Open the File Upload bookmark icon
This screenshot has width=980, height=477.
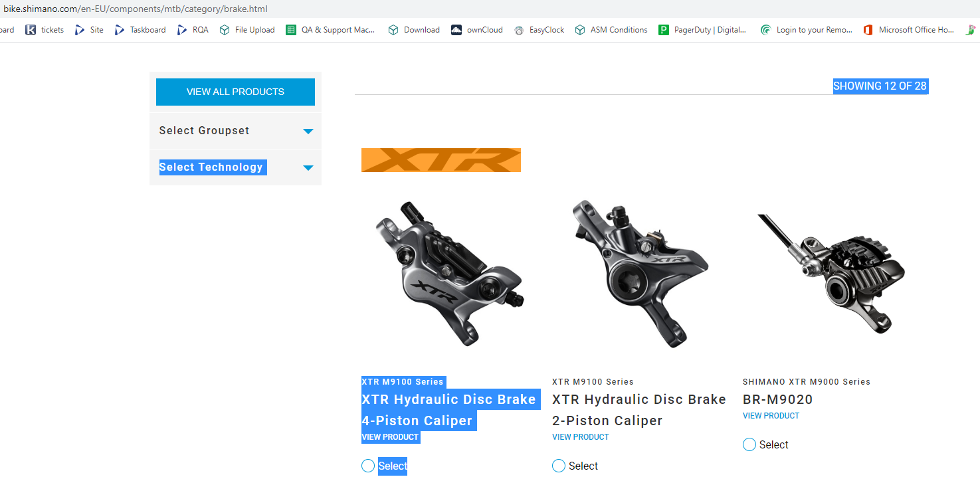click(225, 30)
